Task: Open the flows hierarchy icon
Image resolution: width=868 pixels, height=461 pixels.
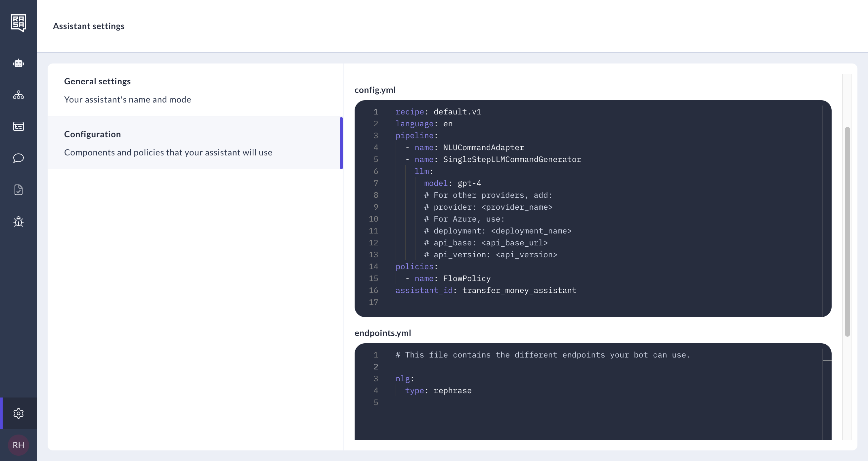Action: (18, 95)
